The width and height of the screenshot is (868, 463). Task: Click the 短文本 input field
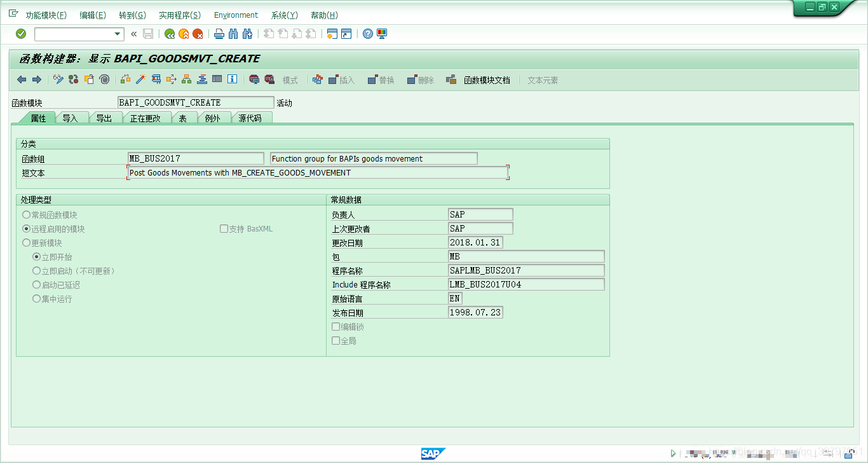pos(318,172)
